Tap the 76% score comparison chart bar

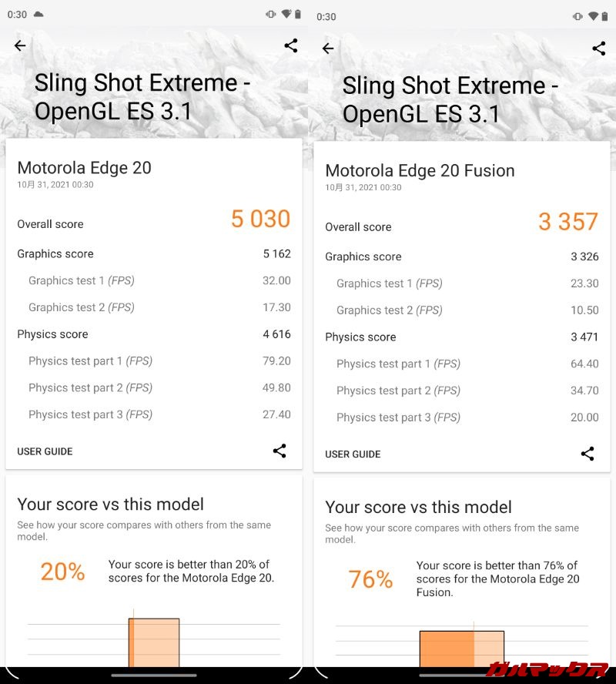point(462,649)
